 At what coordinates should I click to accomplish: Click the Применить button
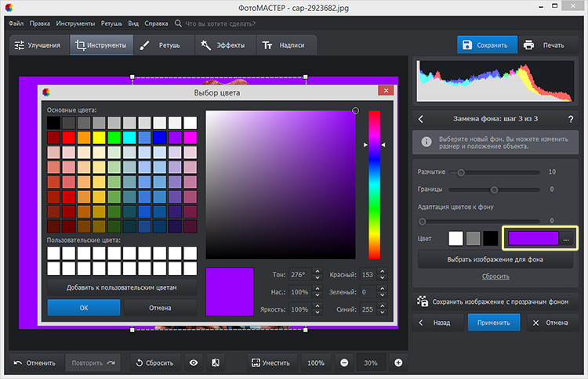coord(494,322)
